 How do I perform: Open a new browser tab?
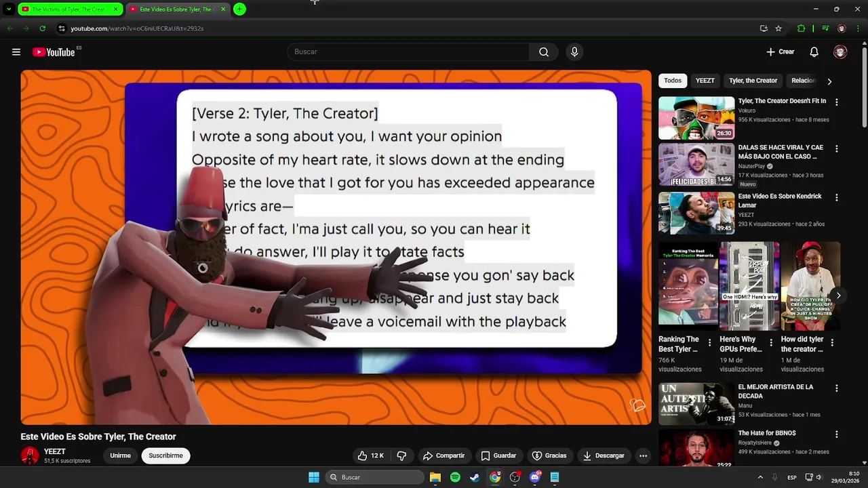[239, 9]
